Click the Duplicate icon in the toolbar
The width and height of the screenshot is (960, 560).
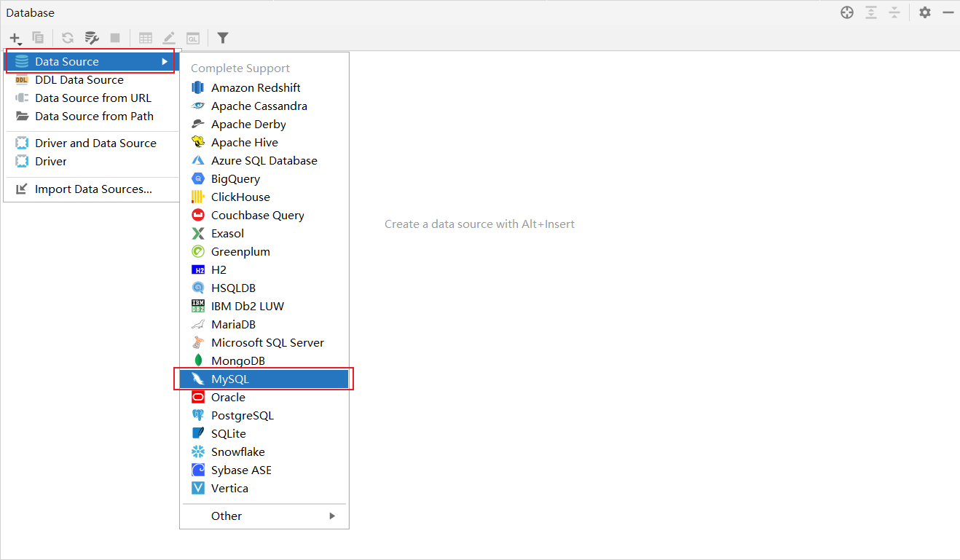pyautogui.click(x=39, y=38)
